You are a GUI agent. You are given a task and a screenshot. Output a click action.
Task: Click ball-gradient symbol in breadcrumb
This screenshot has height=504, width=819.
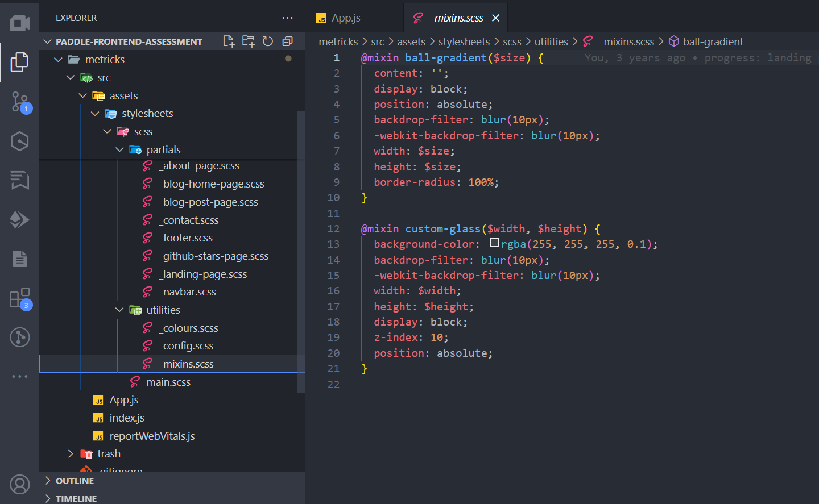[x=712, y=42]
